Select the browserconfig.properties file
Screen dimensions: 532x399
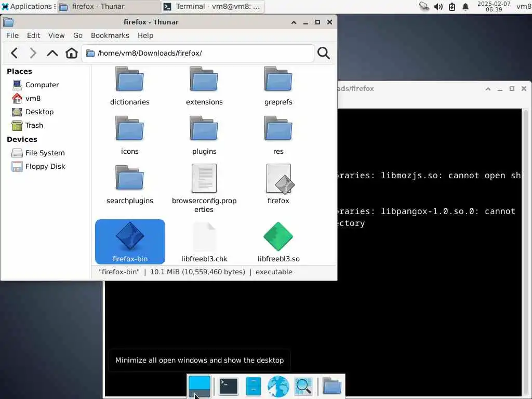click(x=204, y=189)
